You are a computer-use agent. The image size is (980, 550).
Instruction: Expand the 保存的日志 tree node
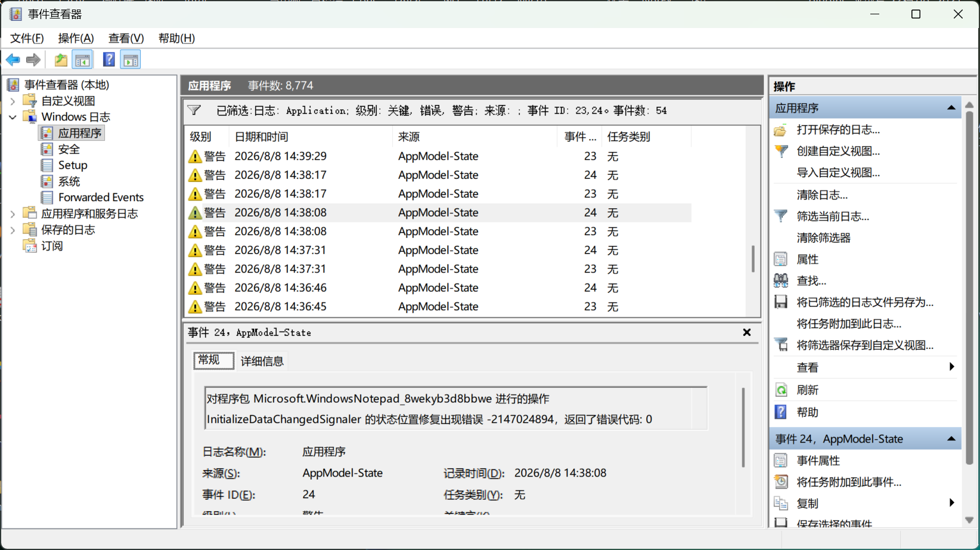point(13,230)
